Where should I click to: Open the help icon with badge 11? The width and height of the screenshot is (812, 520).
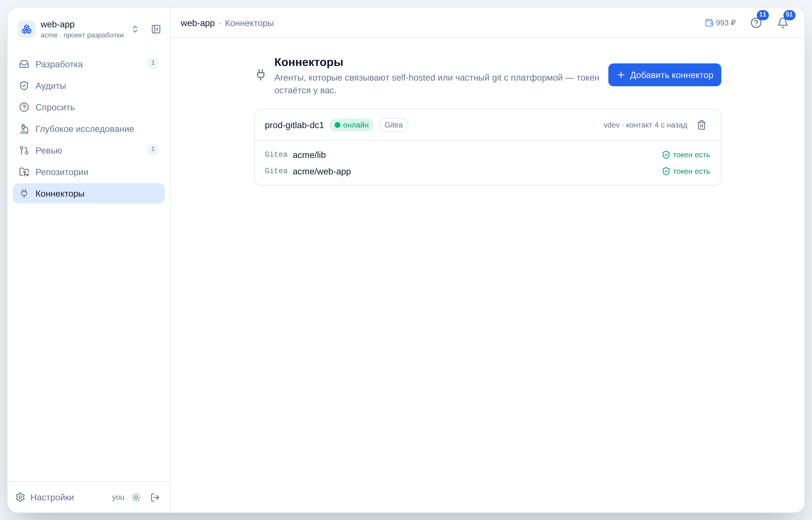coord(756,23)
